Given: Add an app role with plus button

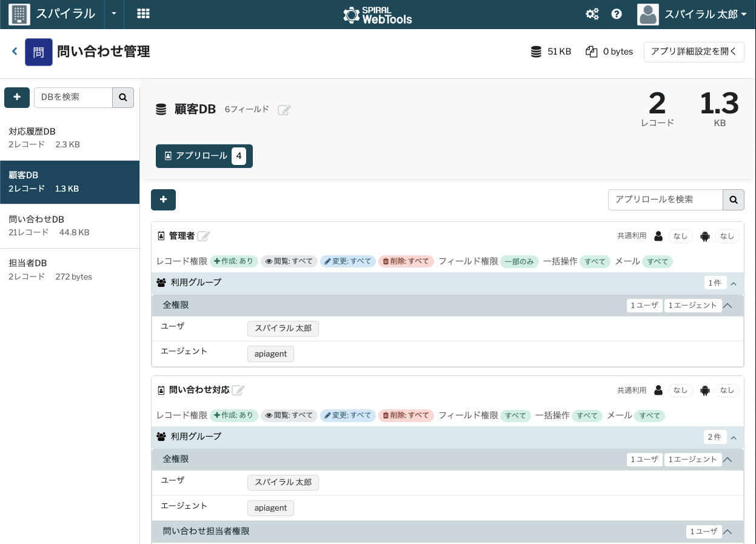Looking at the screenshot, I should pyautogui.click(x=163, y=200).
